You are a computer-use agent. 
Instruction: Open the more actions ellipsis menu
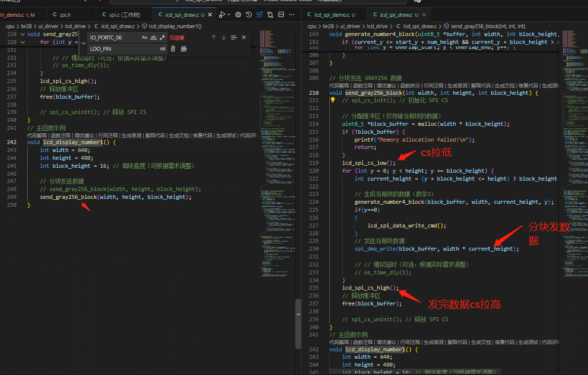pyautogui.click(x=292, y=15)
